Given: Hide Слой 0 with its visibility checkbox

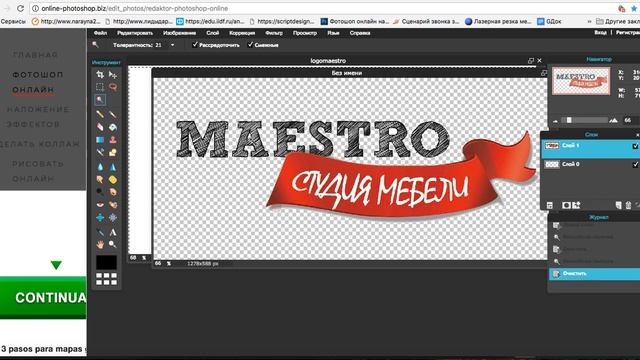Looking at the screenshot, I should [636, 164].
